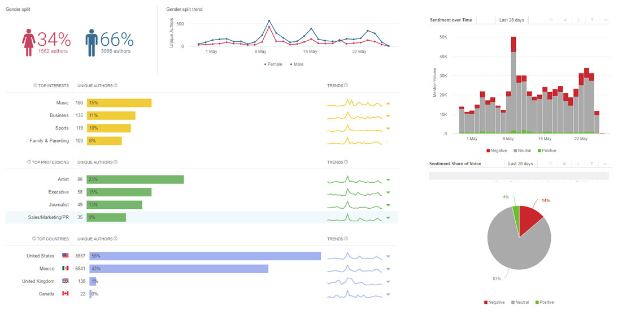Open chart type icon in Sentiment over Time
The height and width of the screenshot is (314, 644).
pyautogui.click(x=564, y=20)
